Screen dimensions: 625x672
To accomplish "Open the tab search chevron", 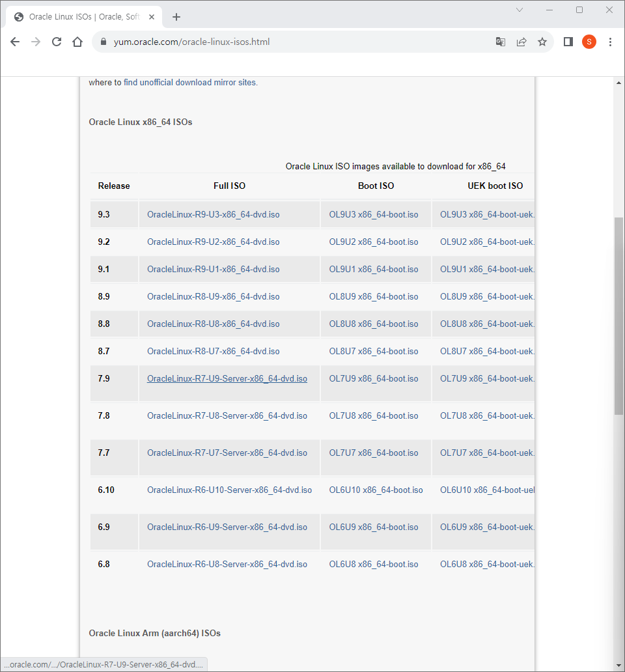I will tap(520, 10).
